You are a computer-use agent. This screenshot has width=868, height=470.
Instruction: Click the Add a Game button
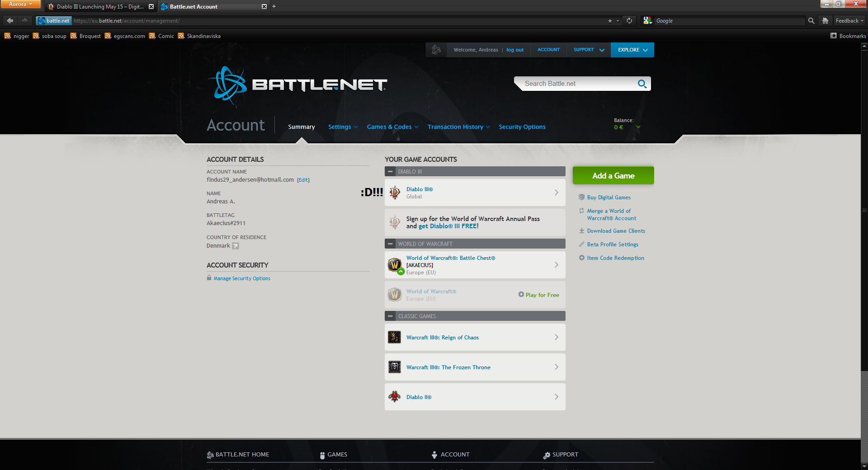[613, 176]
